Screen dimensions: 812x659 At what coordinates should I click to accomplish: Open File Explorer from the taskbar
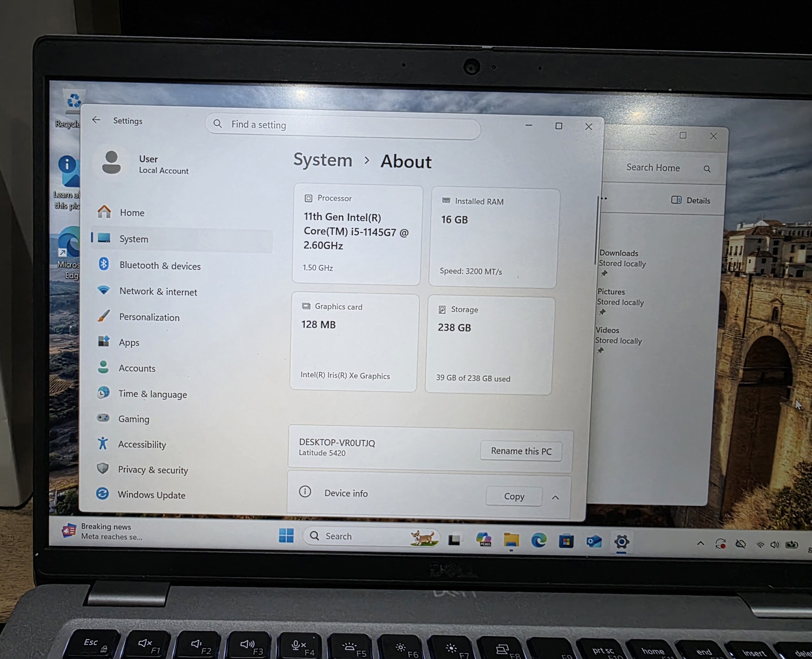(511, 540)
